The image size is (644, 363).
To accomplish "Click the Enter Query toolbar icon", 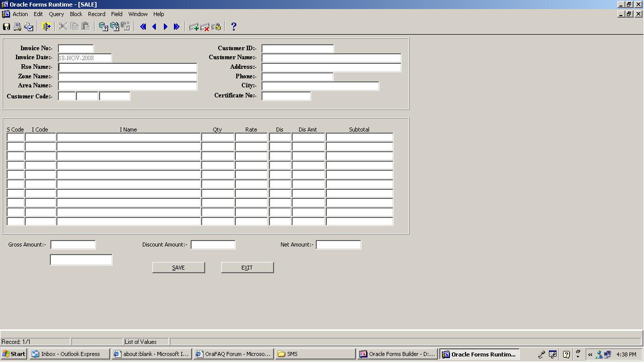I will 103,27.
